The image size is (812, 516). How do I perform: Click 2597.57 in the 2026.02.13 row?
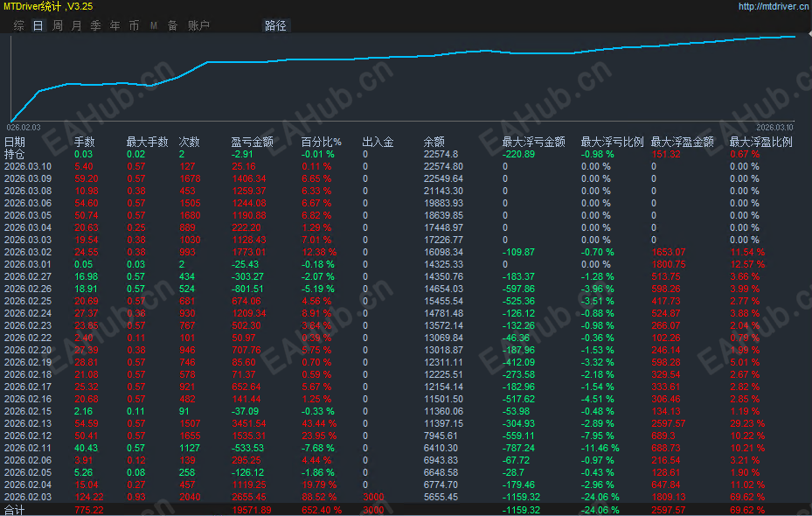(669, 424)
